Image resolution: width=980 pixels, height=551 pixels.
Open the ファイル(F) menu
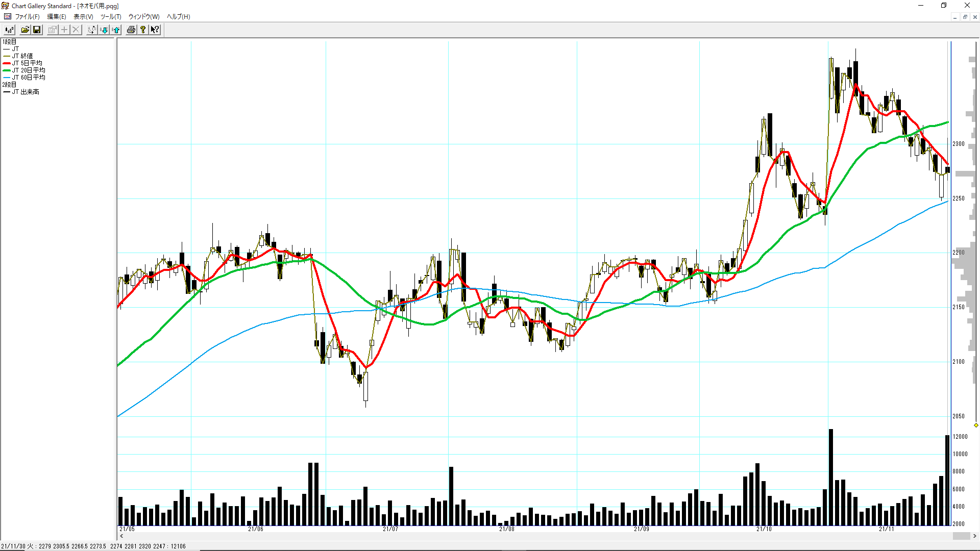(27, 17)
